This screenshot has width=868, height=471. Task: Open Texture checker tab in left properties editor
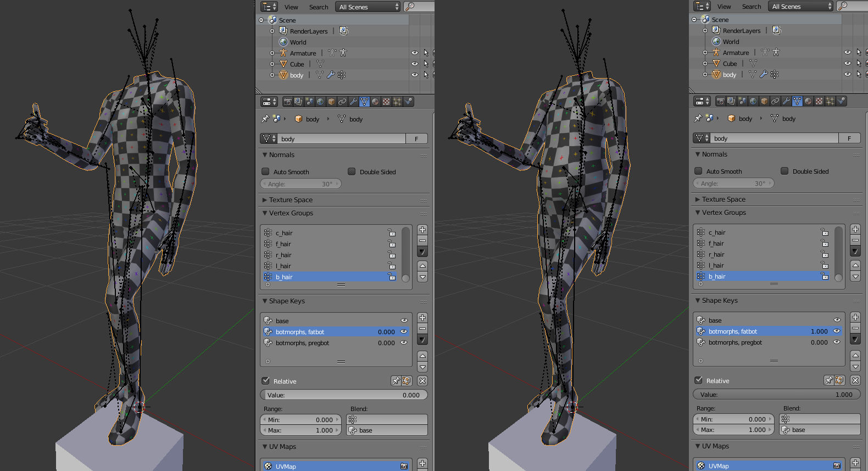point(386,102)
